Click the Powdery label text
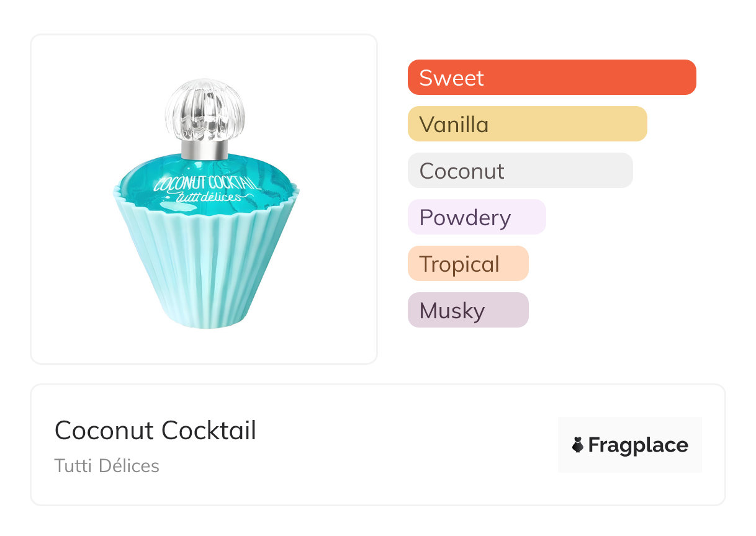756x536 pixels. (x=465, y=218)
